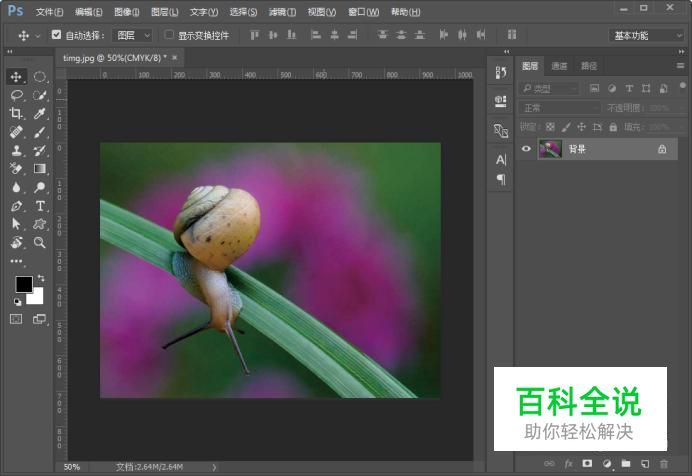Select the Horizontal Type tool
This screenshot has width=692, height=476.
40,205
